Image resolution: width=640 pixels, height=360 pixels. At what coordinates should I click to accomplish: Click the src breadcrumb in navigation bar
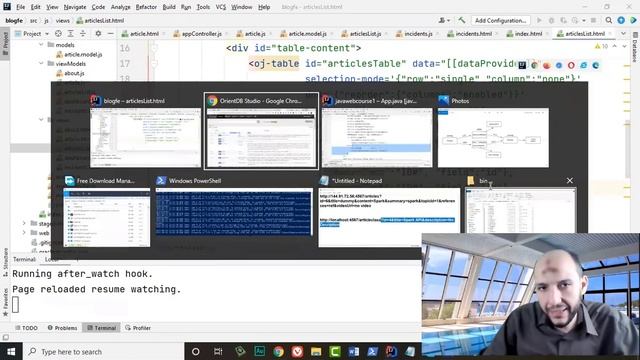[x=33, y=20]
